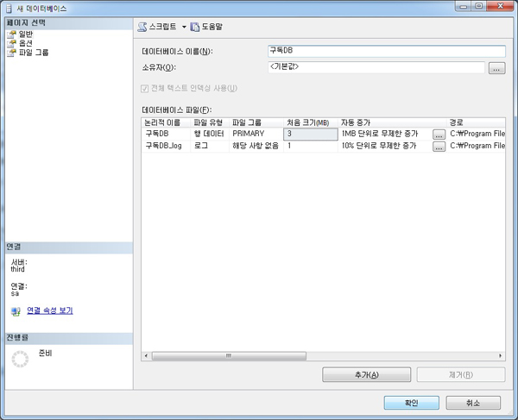Open the owner browse (...) button

[x=497, y=68]
